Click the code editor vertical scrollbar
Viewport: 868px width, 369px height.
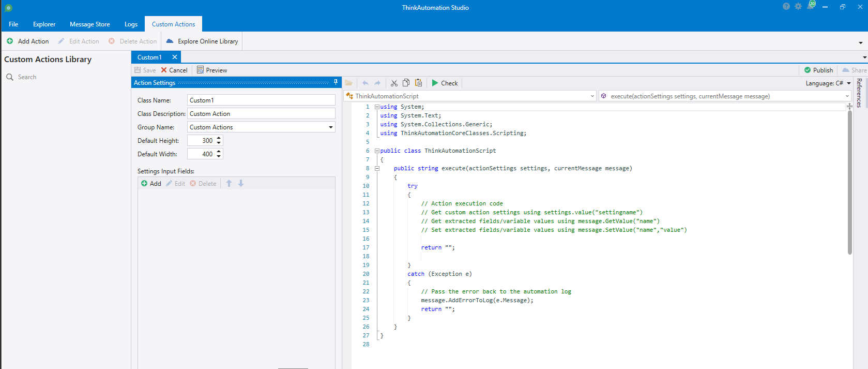(x=849, y=182)
